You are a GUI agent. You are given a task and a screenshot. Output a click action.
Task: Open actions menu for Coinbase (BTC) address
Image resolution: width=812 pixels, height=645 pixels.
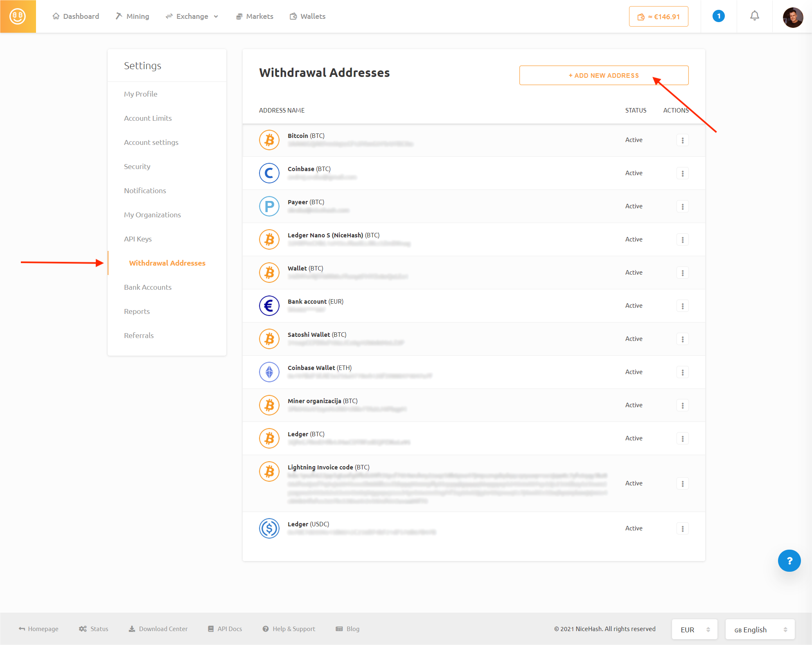(x=682, y=174)
